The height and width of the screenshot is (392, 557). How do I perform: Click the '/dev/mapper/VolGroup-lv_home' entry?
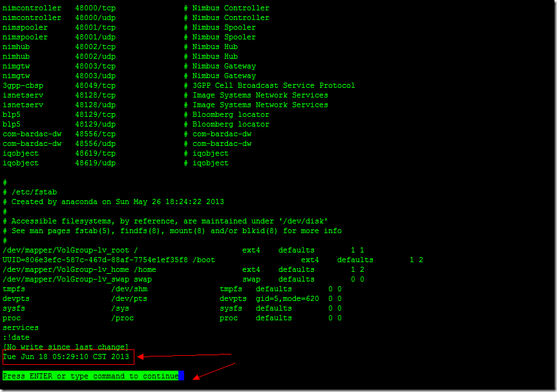(x=184, y=269)
